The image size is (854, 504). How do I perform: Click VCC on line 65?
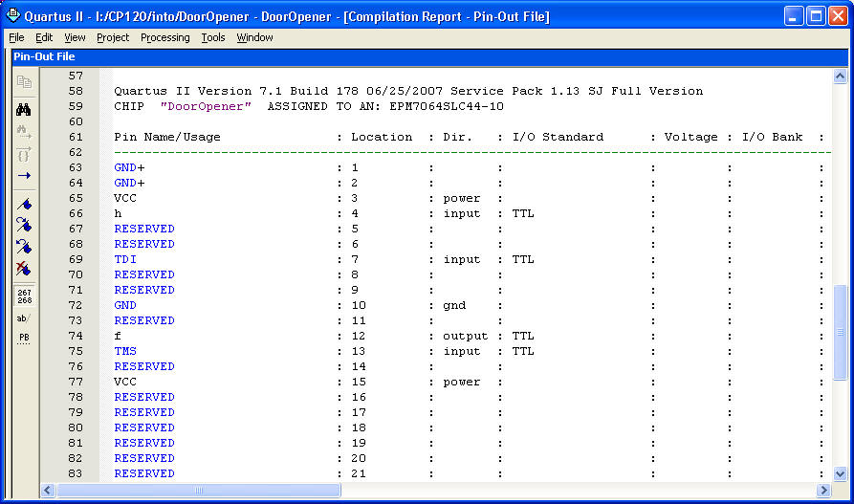pyautogui.click(x=125, y=198)
